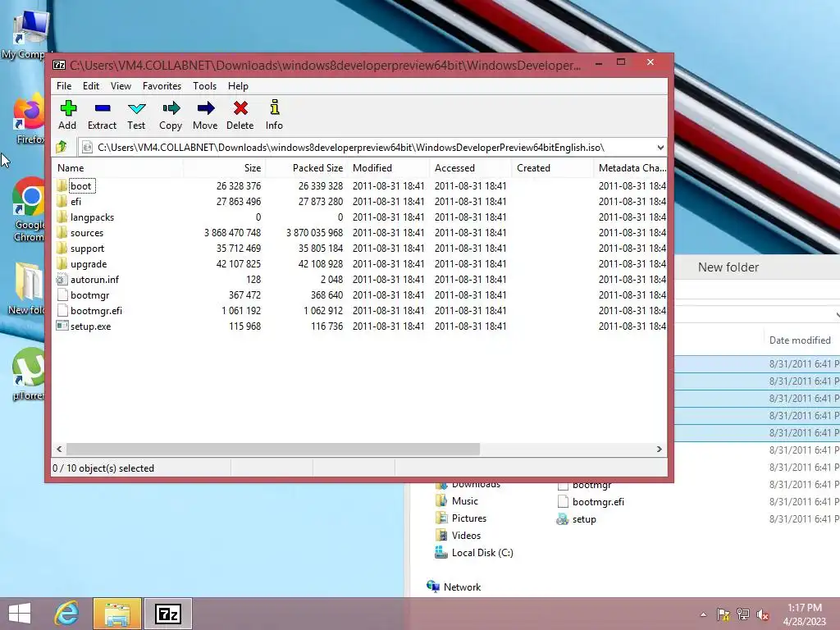Open the File menu
This screenshot has width=840, height=630.
click(x=64, y=85)
